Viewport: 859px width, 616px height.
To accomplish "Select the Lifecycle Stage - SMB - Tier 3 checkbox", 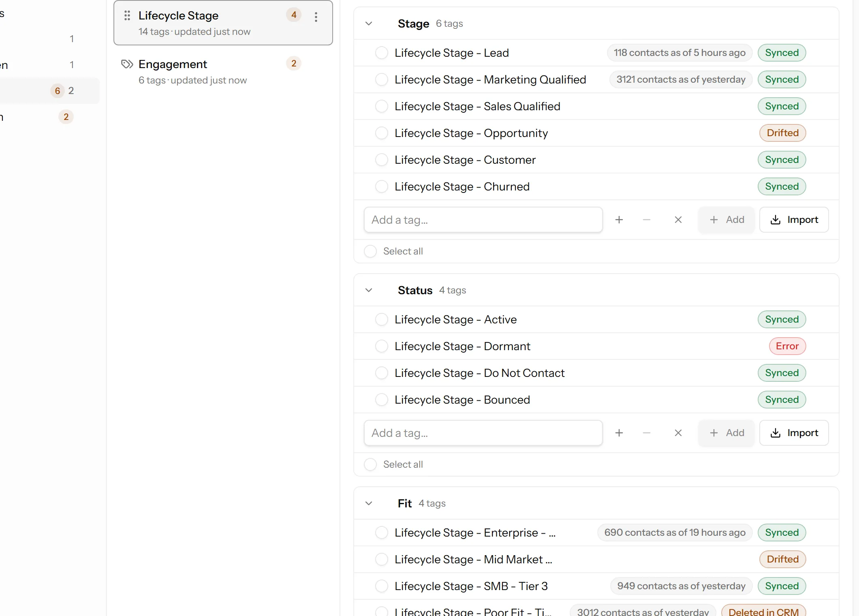I will pyautogui.click(x=382, y=586).
